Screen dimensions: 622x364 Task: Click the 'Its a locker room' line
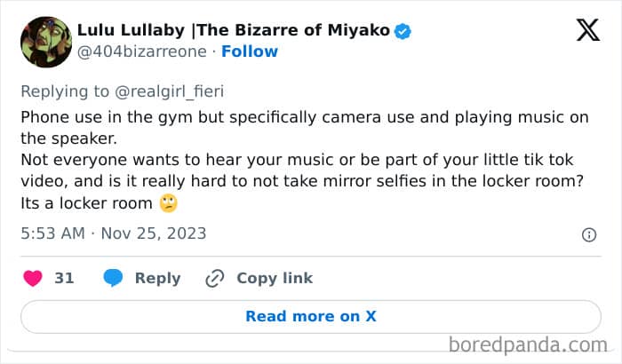(87, 203)
